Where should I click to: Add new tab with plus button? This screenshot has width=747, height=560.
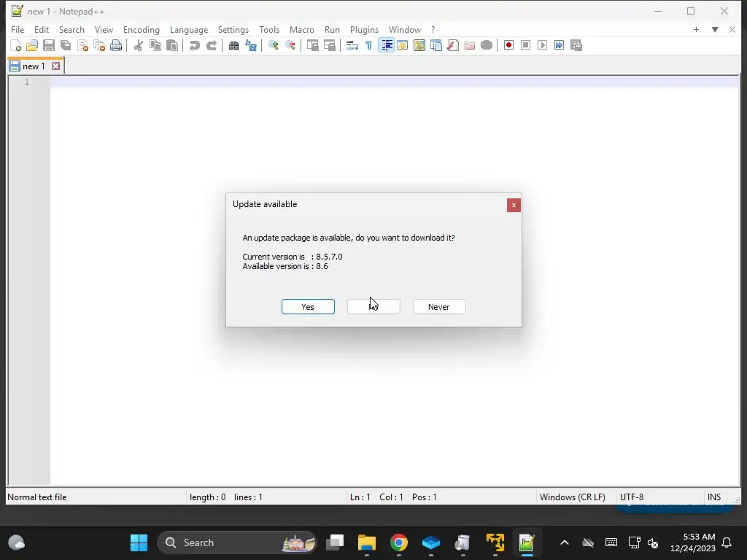pos(696,29)
